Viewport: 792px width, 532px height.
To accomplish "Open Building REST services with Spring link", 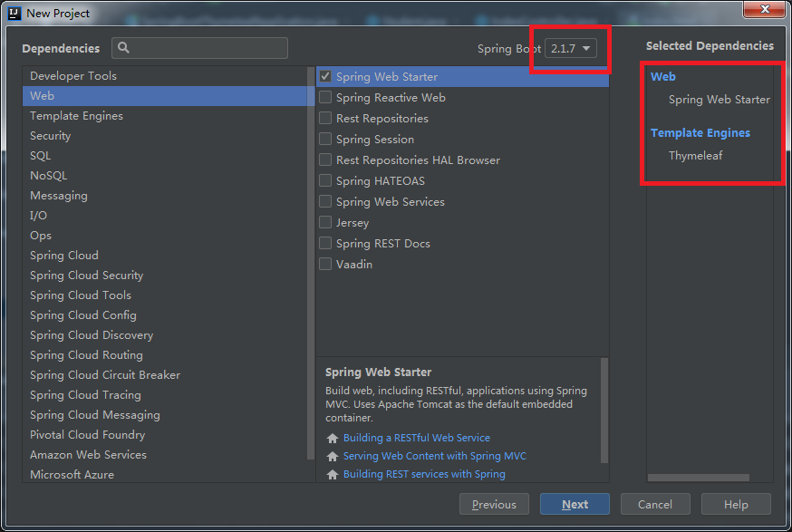I will tap(424, 474).
